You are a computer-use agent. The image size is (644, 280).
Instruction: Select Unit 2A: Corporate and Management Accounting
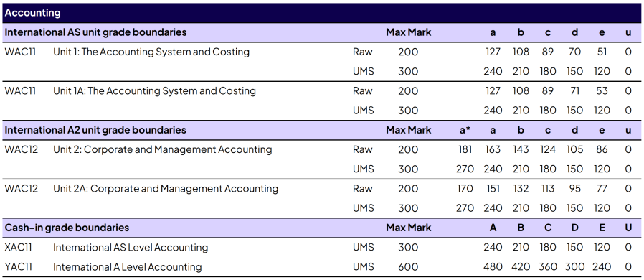click(x=166, y=189)
